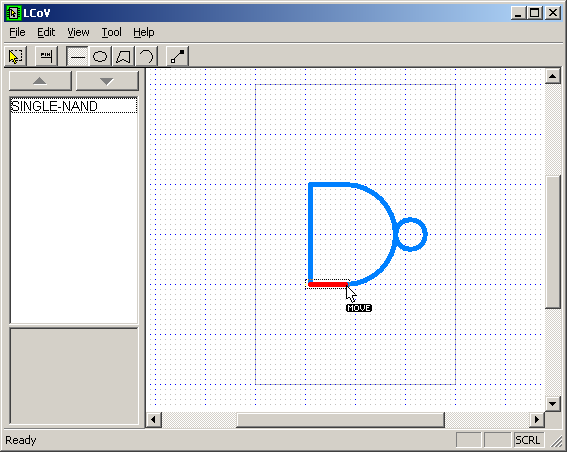The width and height of the screenshot is (567, 452).
Task: Click the red selected line segment
Action: tap(328, 285)
